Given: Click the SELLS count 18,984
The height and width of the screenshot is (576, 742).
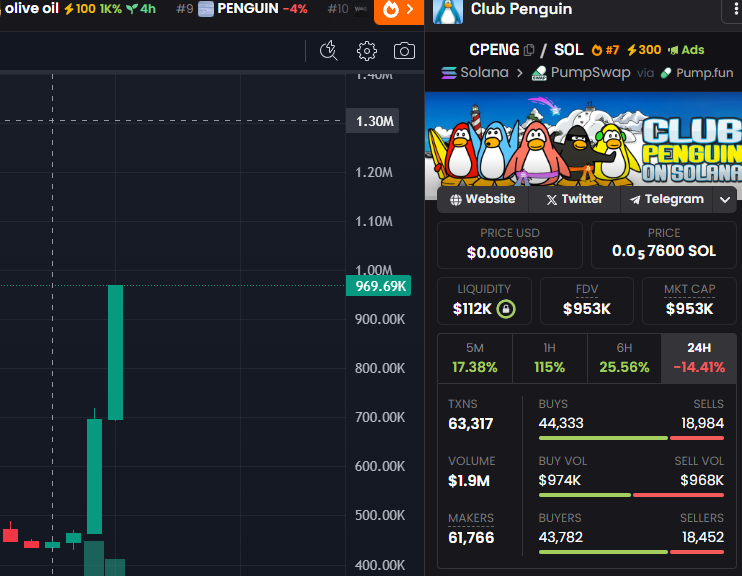Looking at the screenshot, I should (x=702, y=423).
